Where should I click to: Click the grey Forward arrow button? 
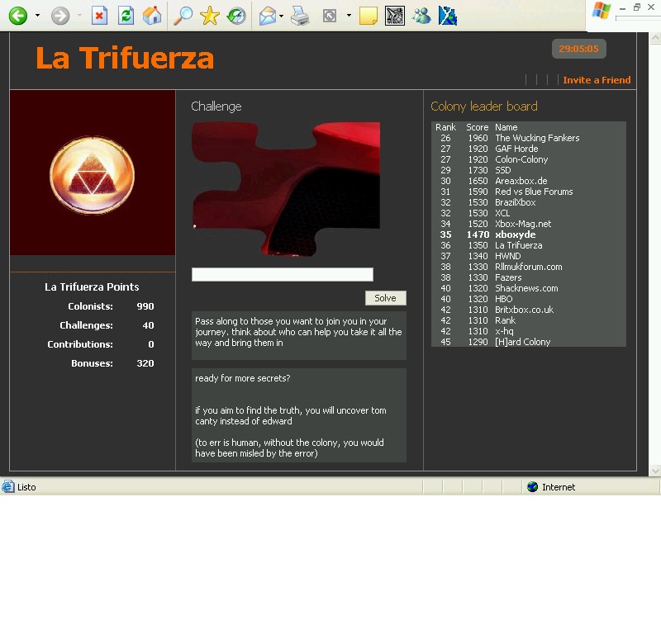point(60,17)
